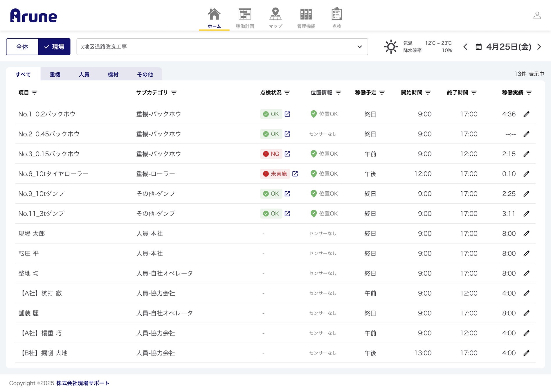Switch to the 人員 tab
This screenshot has width=551, height=392.
(x=84, y=75)
